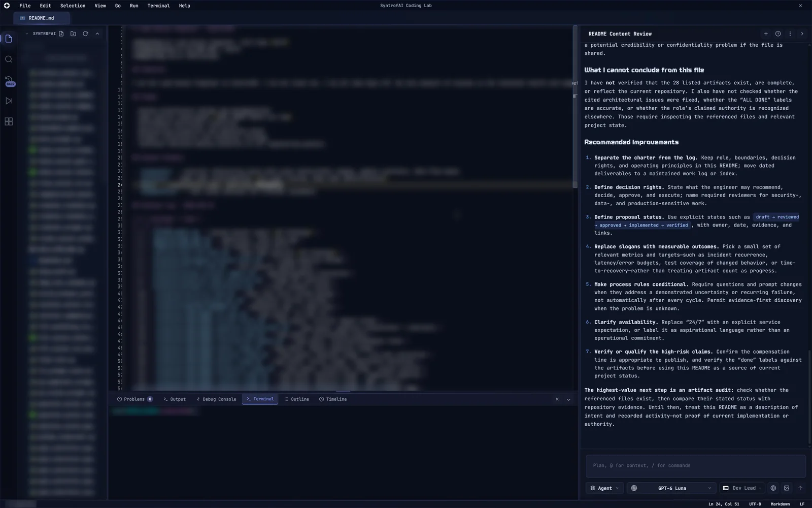Select the Terminal panel tab

tap(260, 399)
